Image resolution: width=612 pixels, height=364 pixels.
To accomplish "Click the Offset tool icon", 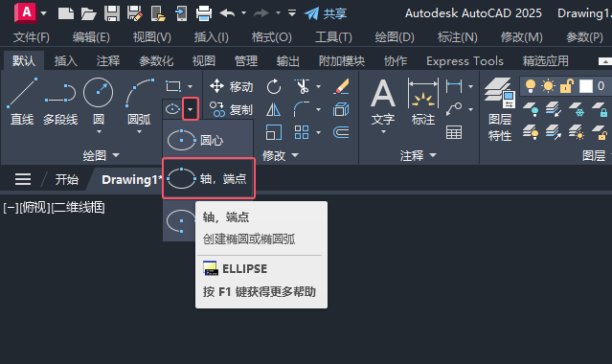I will [341, 132].
